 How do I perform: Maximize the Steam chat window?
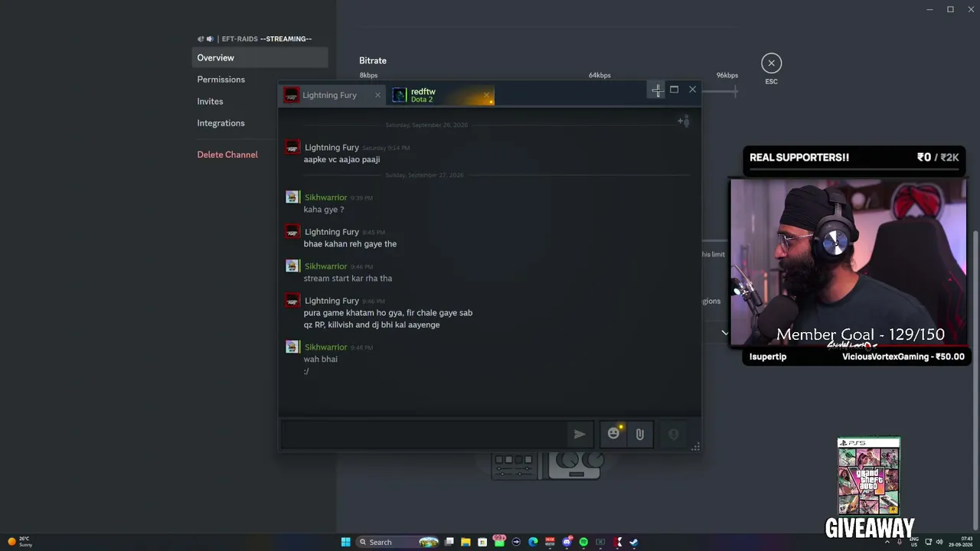click(674, 90)
